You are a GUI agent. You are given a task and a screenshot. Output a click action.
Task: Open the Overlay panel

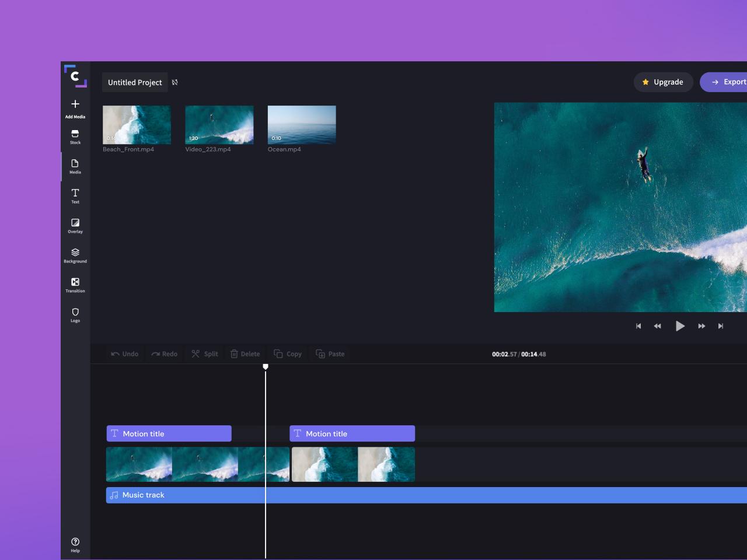75,226
